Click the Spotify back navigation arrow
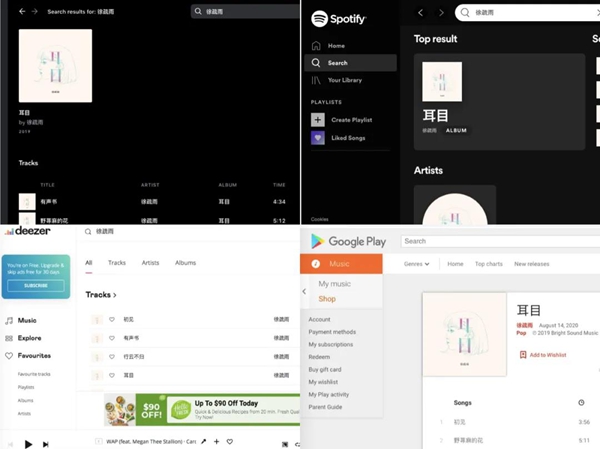600x449 pixels. pos(421,13)
